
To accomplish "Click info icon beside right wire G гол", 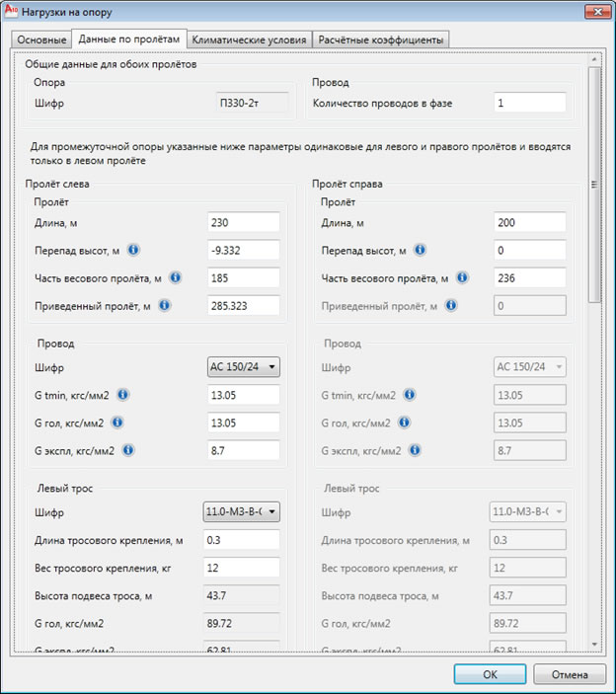I will click(x=404, y=423).
